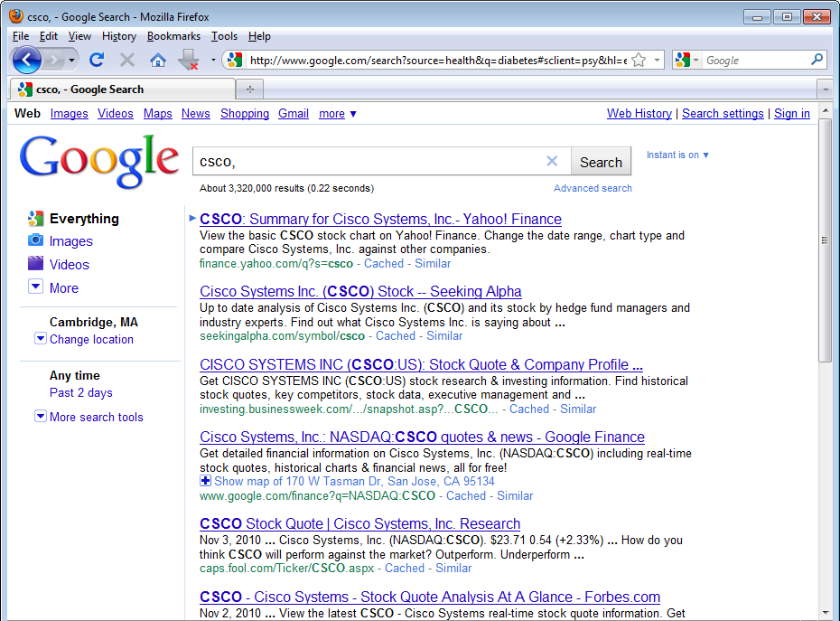Click the Firefox address bar URL
The height and width of the screenshot is (621, 840).
438,60
